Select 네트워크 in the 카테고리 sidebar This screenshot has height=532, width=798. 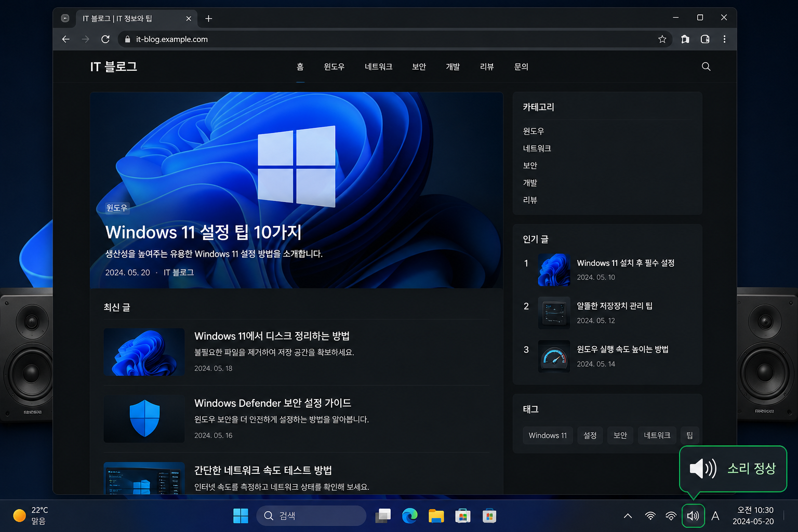tap(537, 149)
